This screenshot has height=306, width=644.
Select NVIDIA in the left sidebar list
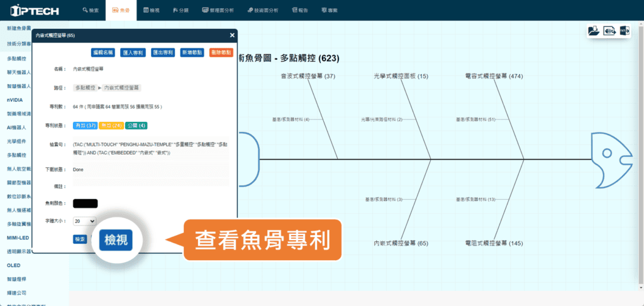(x=16, y=99)
